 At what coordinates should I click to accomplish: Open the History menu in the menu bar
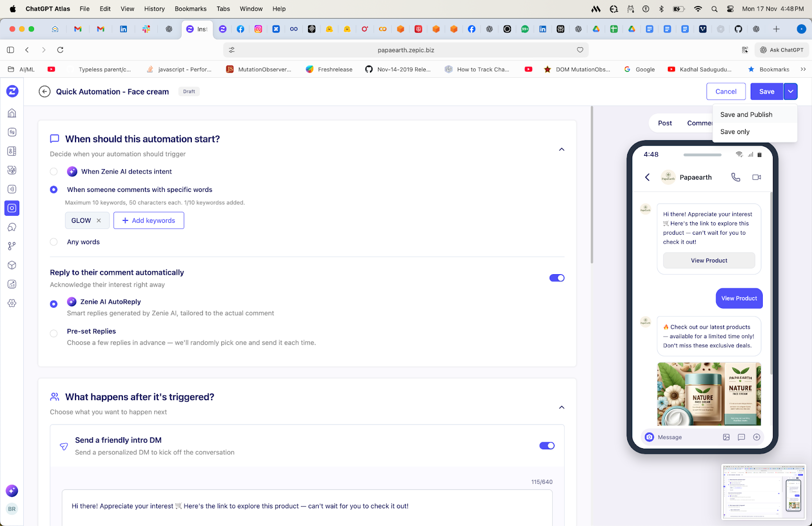[154, 9]
